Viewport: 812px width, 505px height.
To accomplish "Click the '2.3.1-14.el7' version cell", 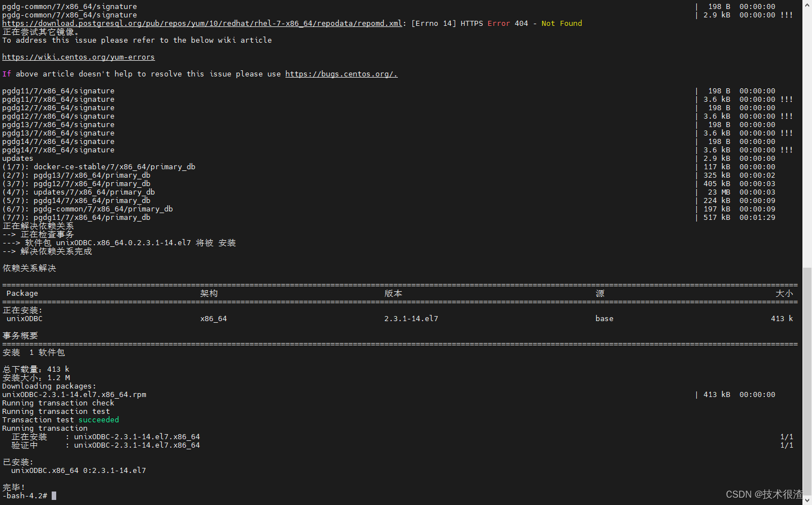I will [411, 319].
